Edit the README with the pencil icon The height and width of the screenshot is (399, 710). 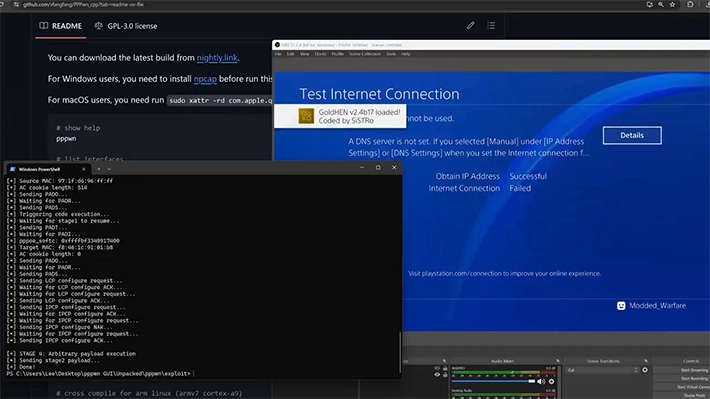(470, 25)
